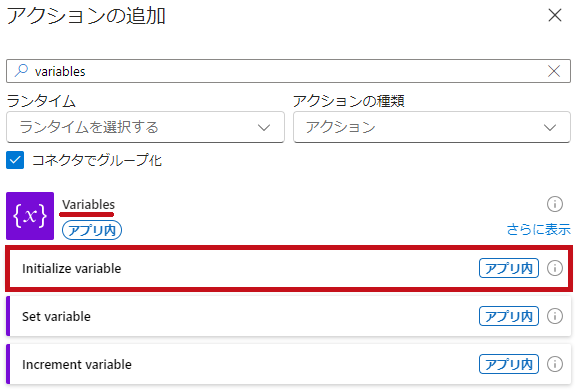Open the ランタイムを選択する dropdown
Screen dimensions: 579x391
145,127
